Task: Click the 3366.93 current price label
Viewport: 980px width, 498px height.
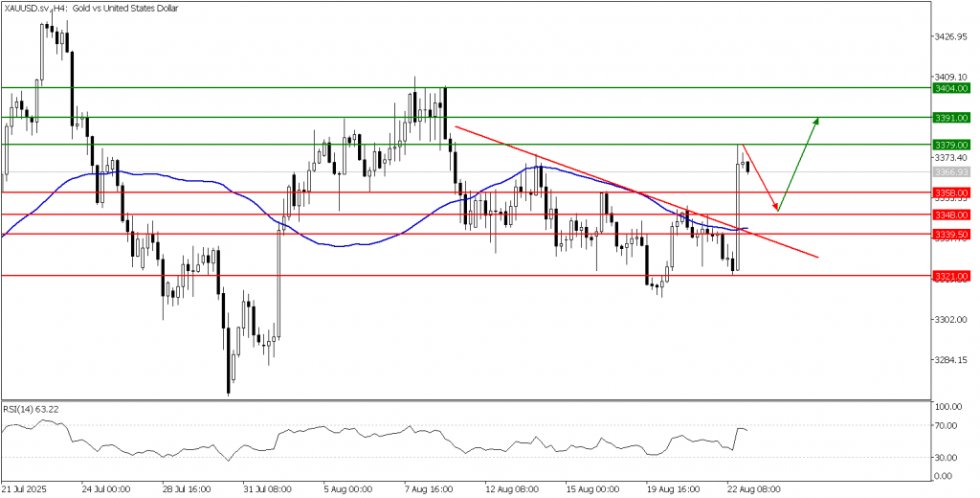Action: (951, 171)
